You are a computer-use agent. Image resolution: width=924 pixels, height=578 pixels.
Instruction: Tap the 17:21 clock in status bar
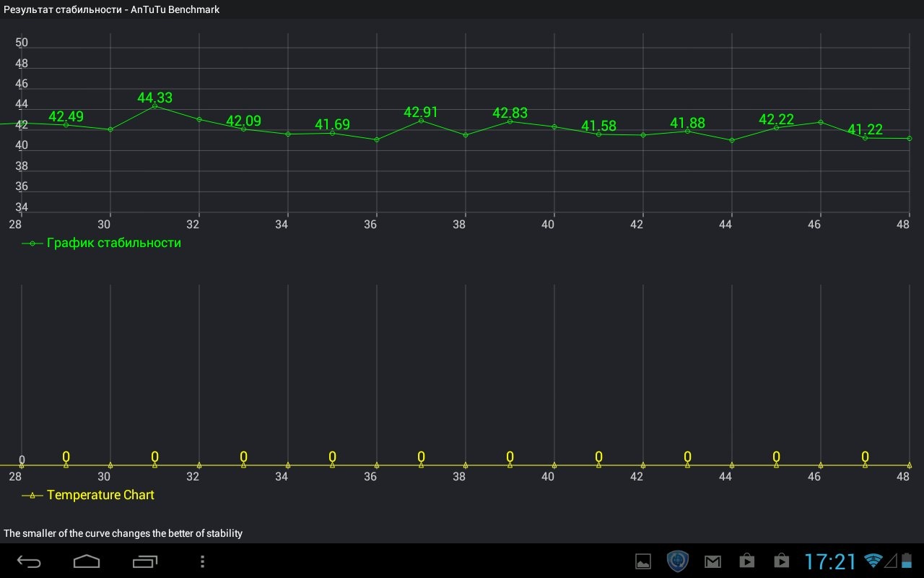pos(830,561)
